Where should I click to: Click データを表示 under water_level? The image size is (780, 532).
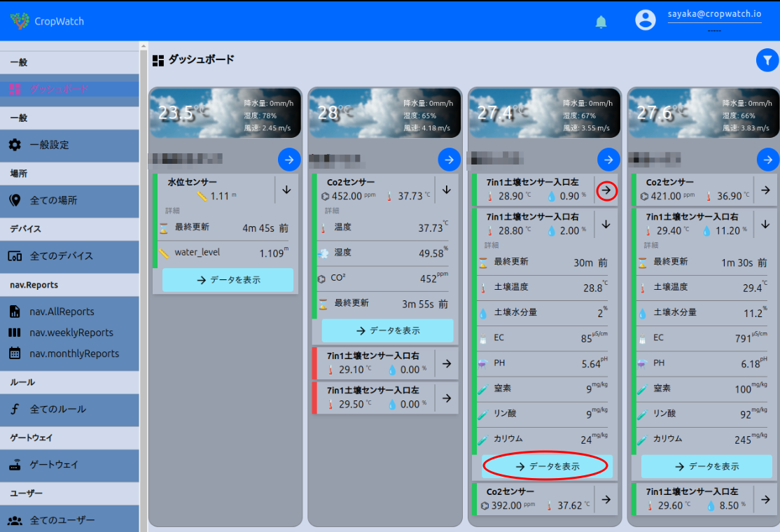[x=228, y=280]
